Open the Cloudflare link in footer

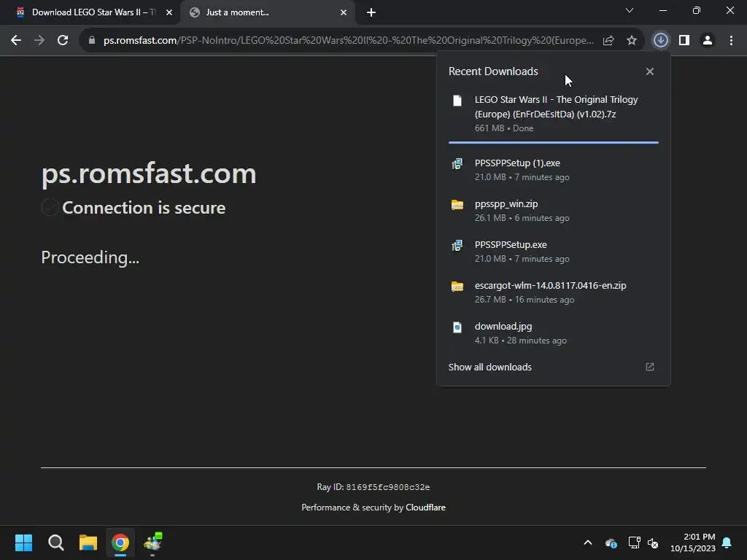click(425, 507)
